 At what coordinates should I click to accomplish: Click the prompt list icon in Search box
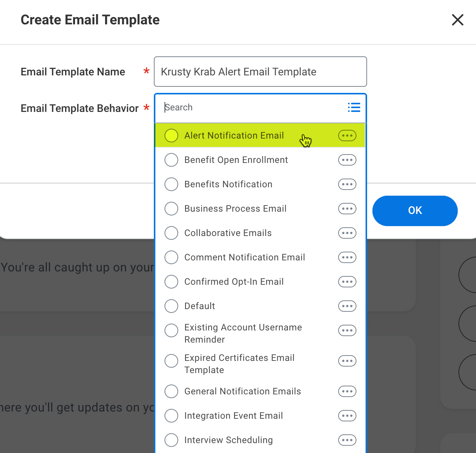354,107
